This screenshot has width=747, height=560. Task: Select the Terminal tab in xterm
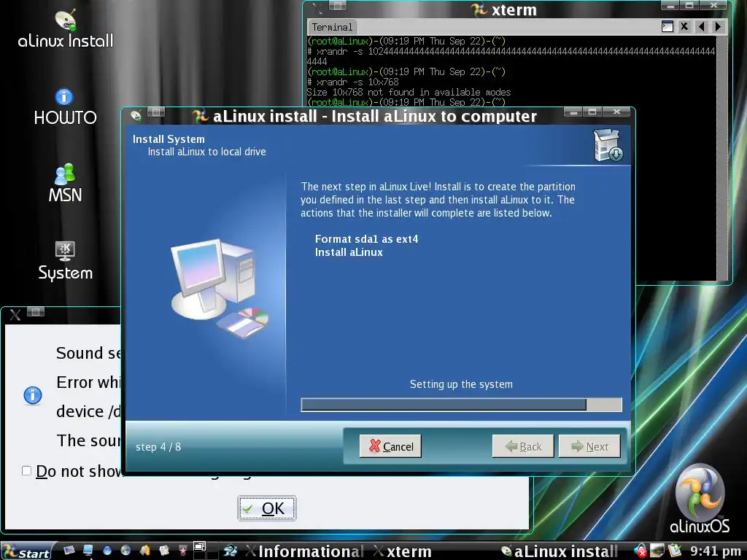tap(333, 27)
